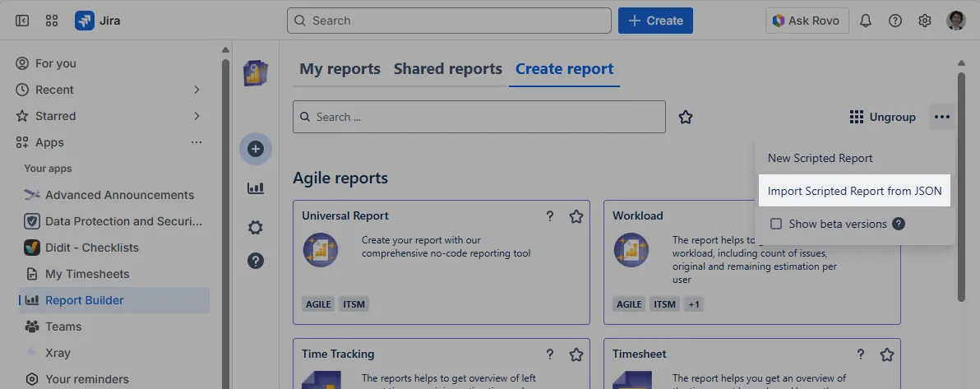Click the Ask Rovo button
The width and height of the screenshot is (980, 389).
tap(807, 21)
